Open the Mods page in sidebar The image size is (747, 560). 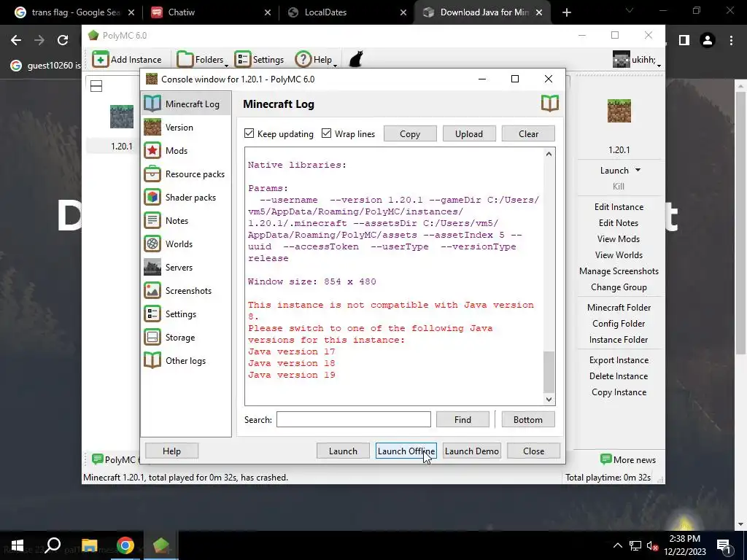(186, 150)
